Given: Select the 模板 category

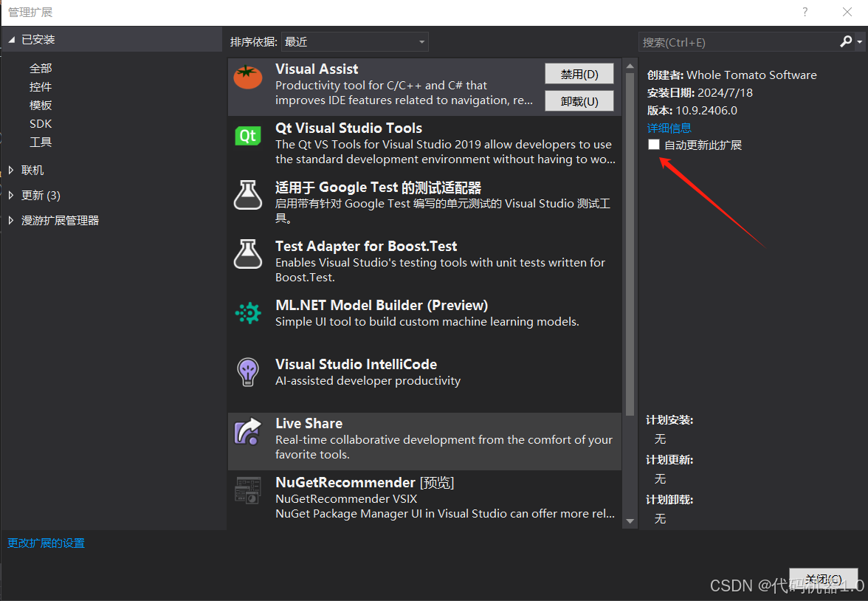Looking at the screenshot, I should [41, 106].
